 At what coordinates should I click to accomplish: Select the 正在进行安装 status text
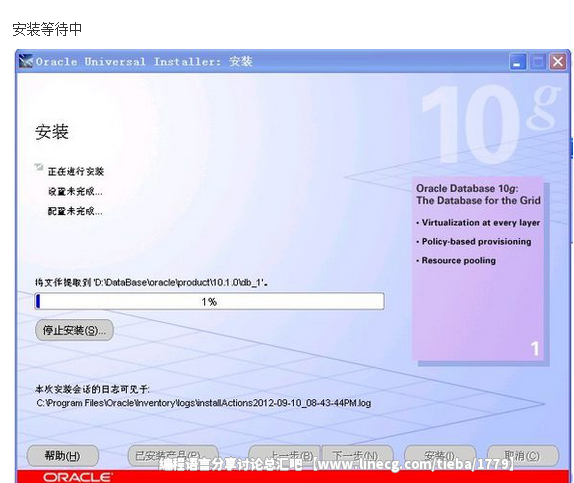(76, 171)
